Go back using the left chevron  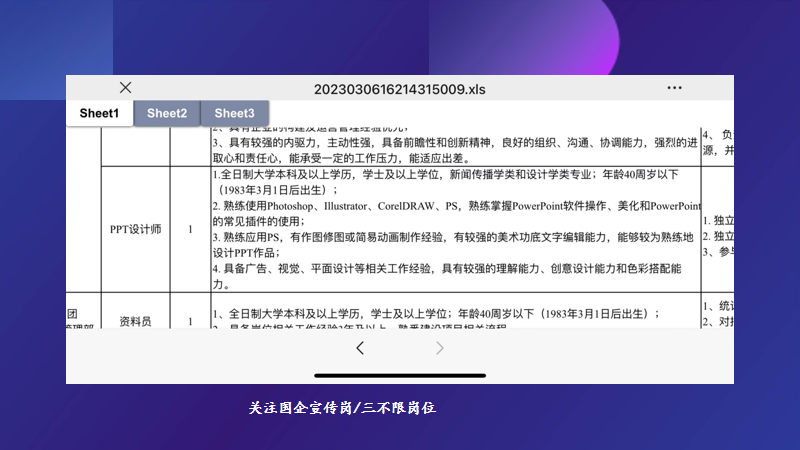(360, 348)
